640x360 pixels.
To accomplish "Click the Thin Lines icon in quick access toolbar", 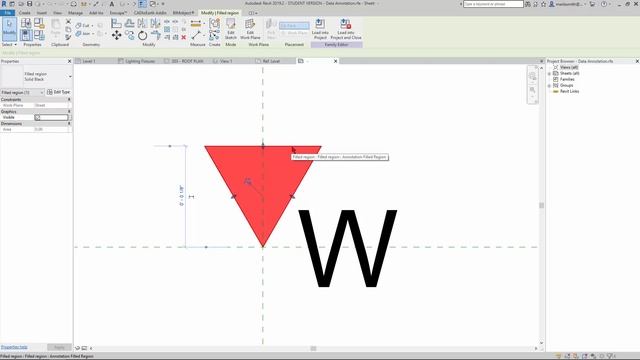I will tap(142, 4).
